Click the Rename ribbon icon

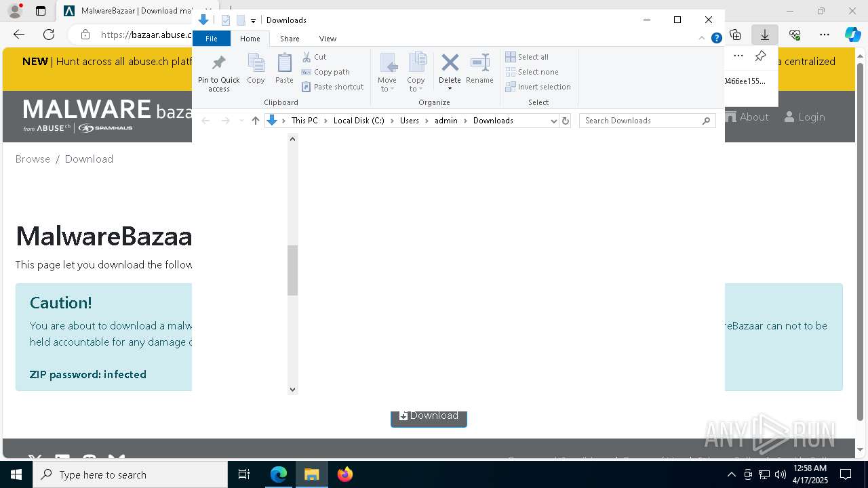click(479, 68)
